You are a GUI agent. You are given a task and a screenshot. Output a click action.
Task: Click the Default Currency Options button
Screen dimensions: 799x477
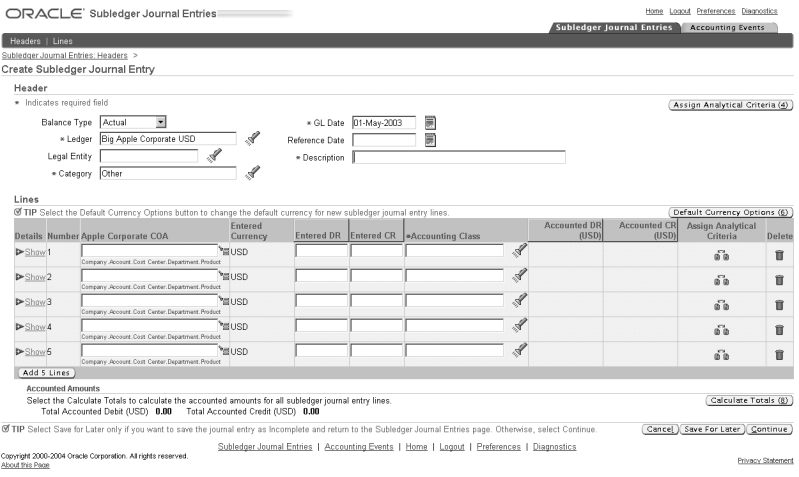click(731, 213)
